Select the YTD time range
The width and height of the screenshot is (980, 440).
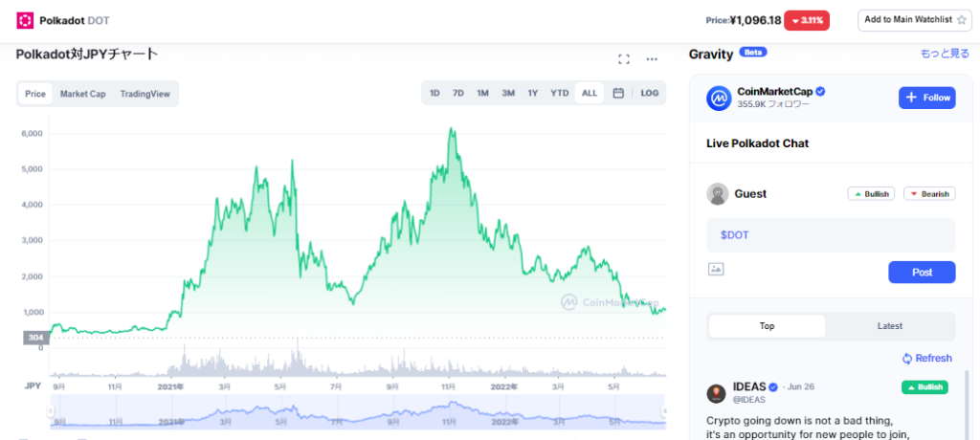[559, 93]
